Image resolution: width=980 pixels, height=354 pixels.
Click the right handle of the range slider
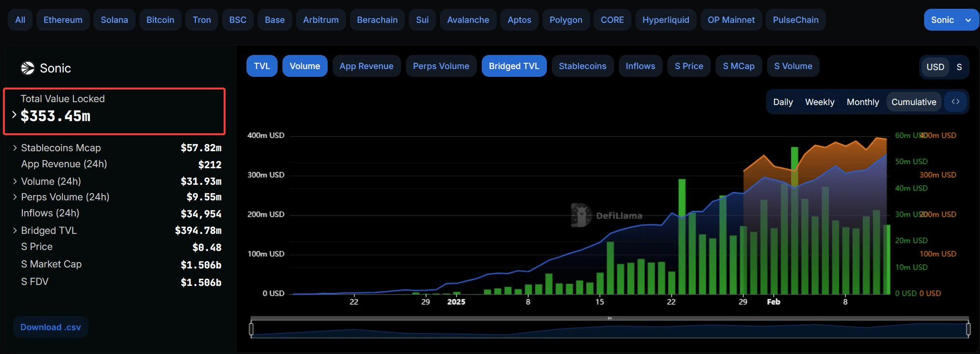(968, 329)
